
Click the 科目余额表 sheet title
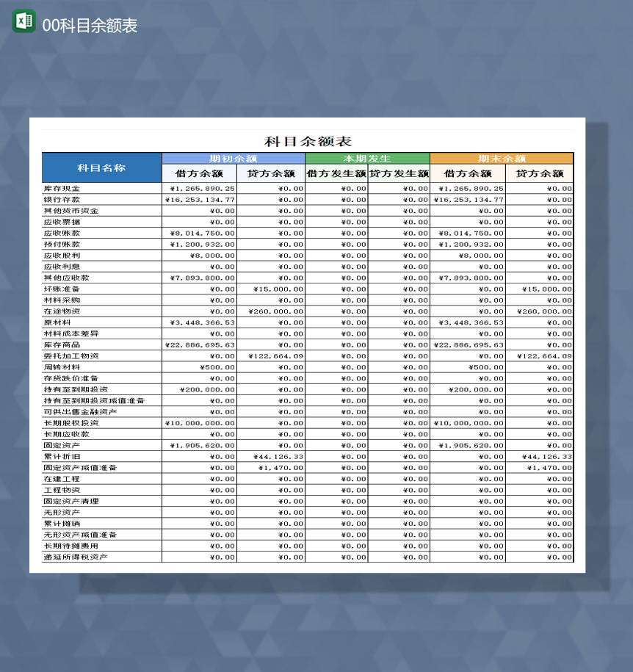coord(308,140)
